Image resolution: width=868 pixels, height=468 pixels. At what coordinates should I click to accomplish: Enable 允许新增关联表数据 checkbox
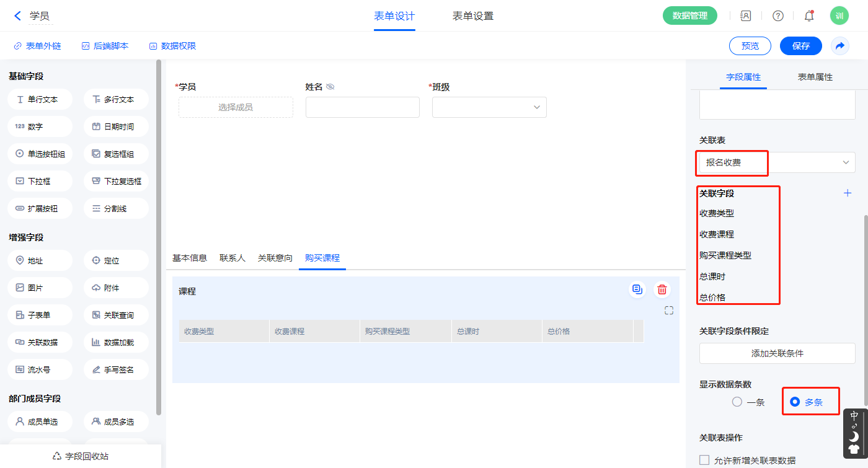[x=704, y=460]
